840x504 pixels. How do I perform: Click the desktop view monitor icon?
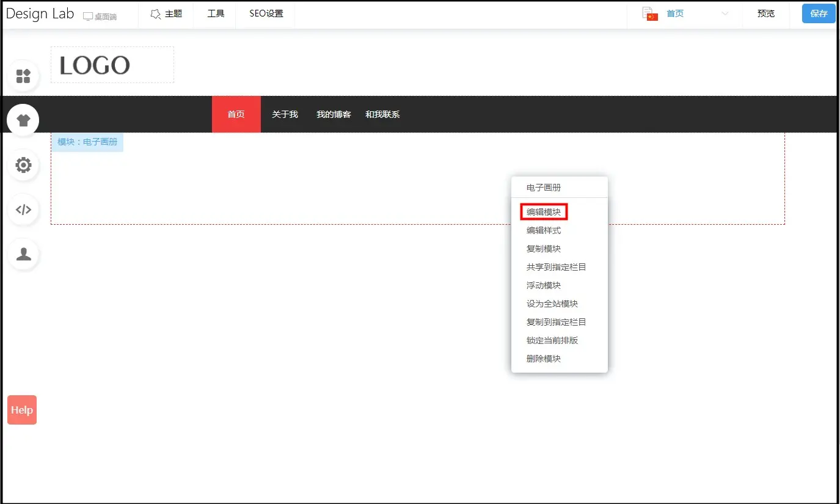(88, 16)
